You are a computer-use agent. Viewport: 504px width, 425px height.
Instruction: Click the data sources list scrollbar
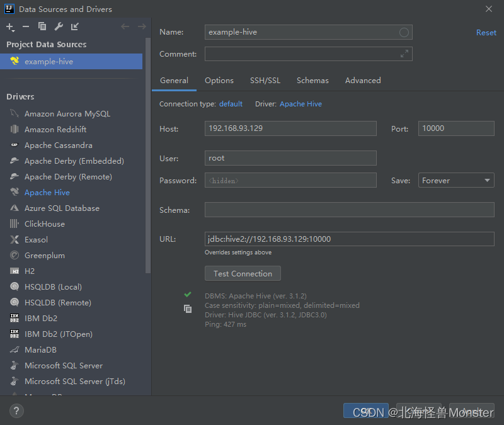148,156
